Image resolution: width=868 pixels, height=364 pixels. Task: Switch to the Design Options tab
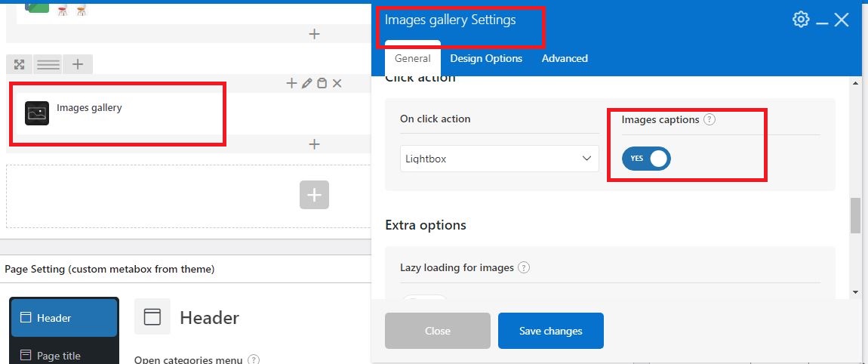coord(486,58)
